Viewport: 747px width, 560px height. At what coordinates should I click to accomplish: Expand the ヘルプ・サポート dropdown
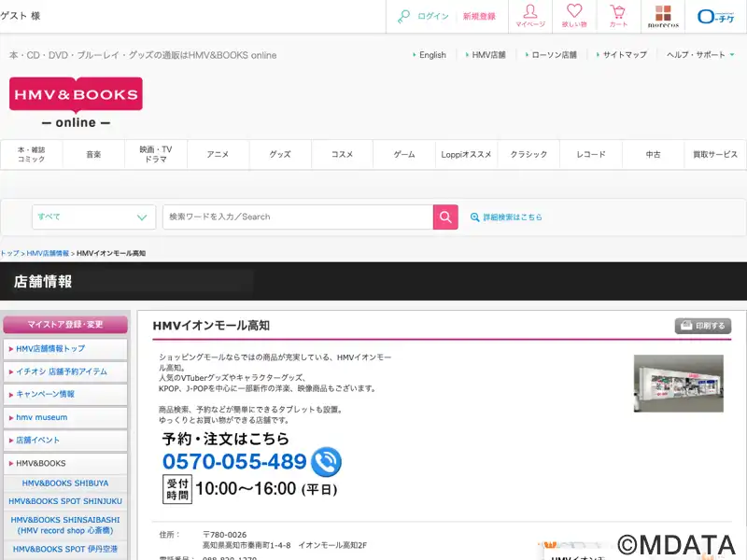point(700,55)
